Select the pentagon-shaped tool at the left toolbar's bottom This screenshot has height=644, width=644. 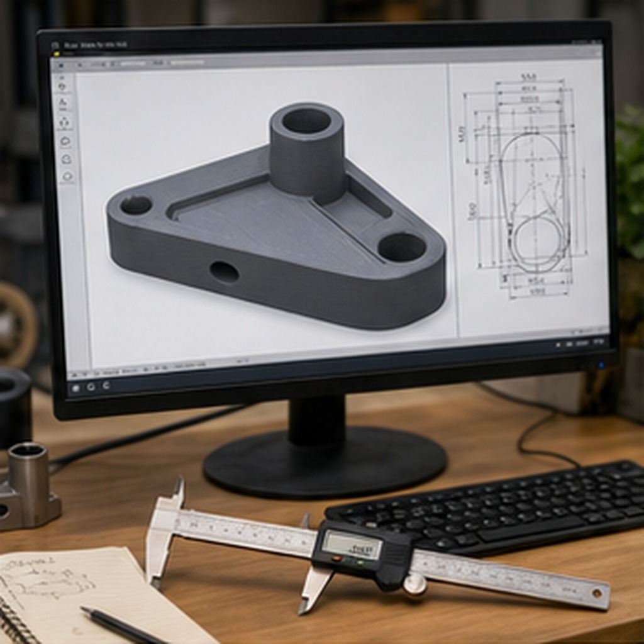pyautogui.click(x=67, y=177)
